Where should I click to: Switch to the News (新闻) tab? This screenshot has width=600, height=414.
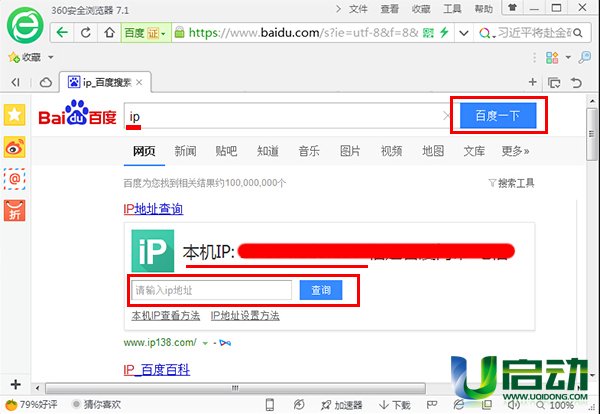pyautogui.click(x=185, y=151)
